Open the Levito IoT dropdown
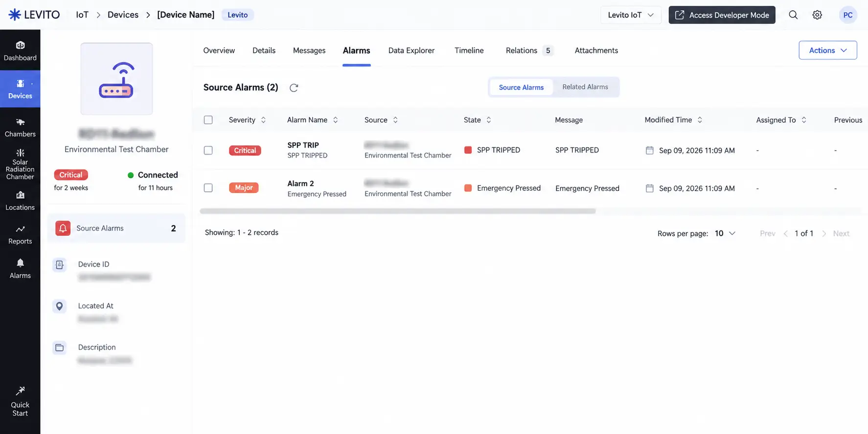 [631, 15]
